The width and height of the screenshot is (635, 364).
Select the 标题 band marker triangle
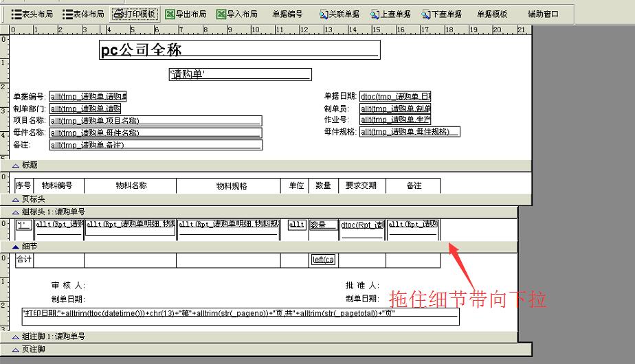(x=16, y=166)
